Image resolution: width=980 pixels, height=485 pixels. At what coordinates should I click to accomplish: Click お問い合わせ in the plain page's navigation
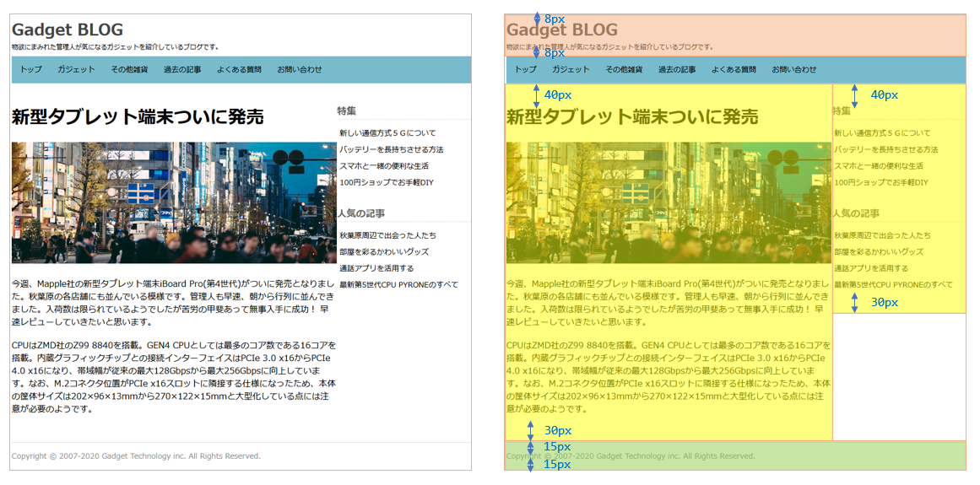(x=300, y=70)
